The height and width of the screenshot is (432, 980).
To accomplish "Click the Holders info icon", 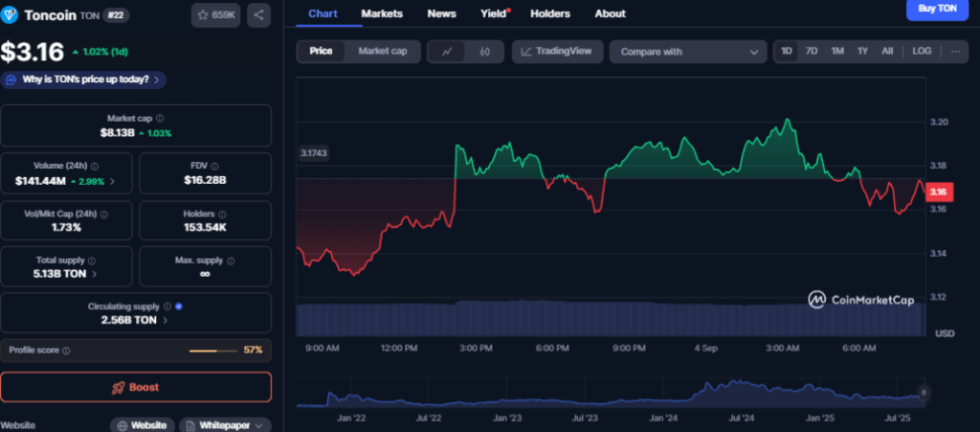I will point(223,214).
